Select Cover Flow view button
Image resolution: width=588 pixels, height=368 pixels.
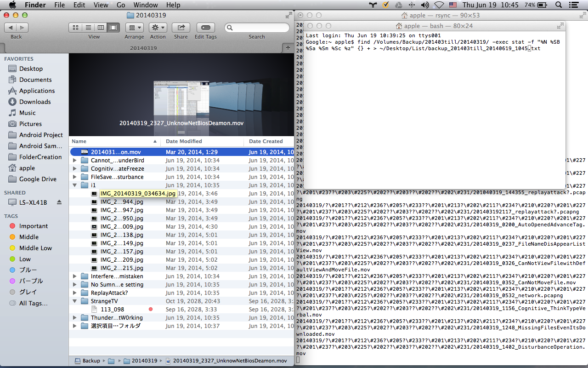pyautogui.click(x=113, y=28)
